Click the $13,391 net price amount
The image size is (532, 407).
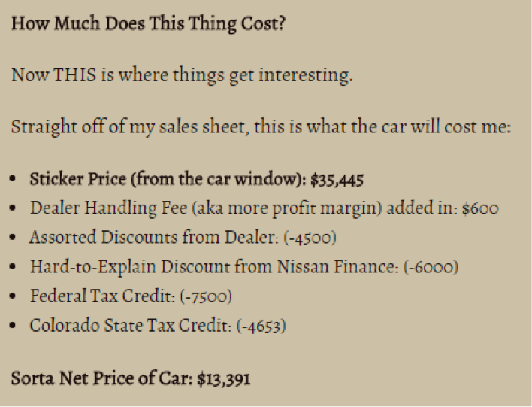[x=224, y=379]
